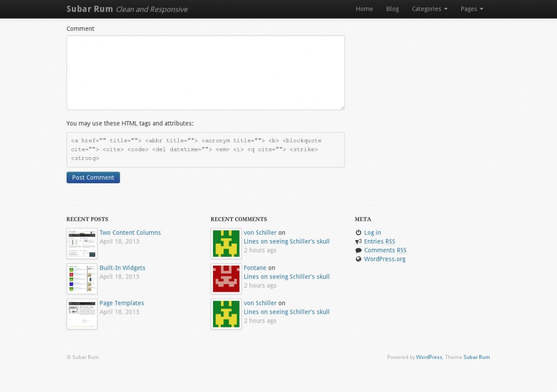
Task: Click the red Fontane avatar icon
Action: tap(226, 279)
